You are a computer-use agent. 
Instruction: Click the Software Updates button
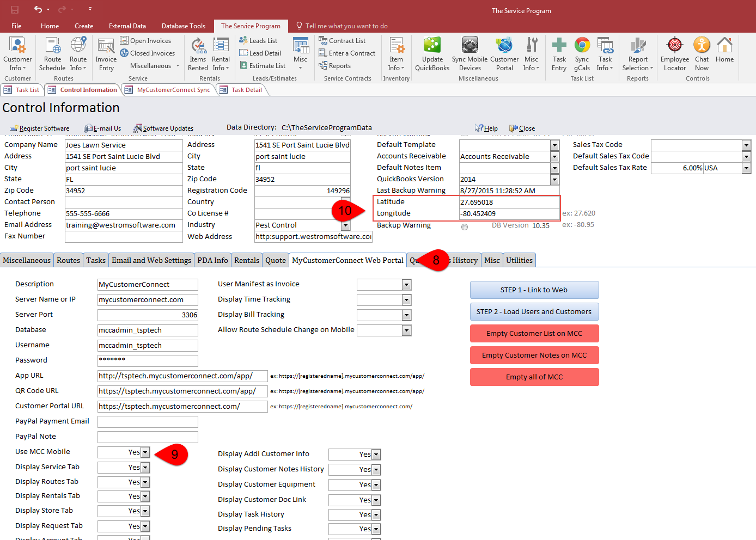tap(163, 128)
